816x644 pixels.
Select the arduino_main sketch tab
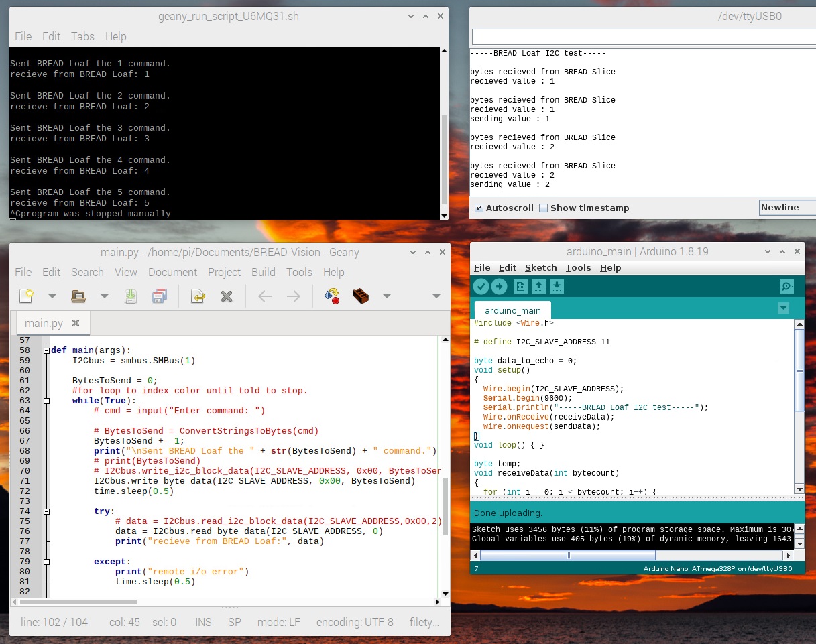pyautogui.click(x=512, y=310)
